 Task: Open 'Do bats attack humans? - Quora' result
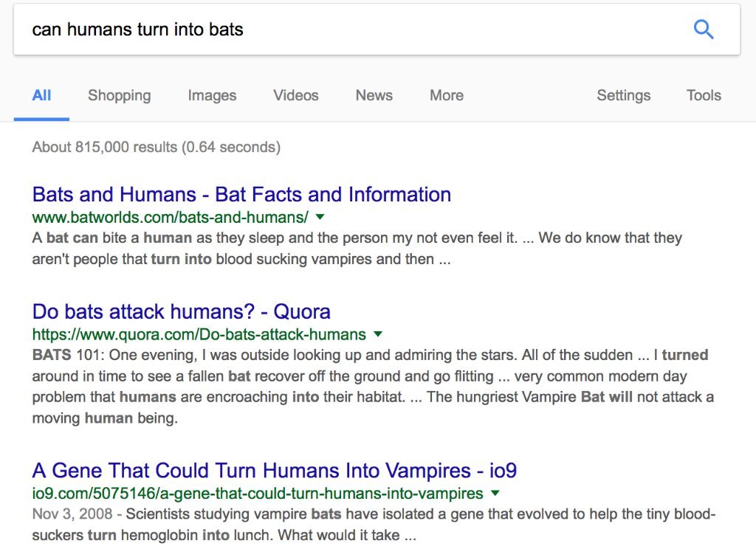(182, 311)
